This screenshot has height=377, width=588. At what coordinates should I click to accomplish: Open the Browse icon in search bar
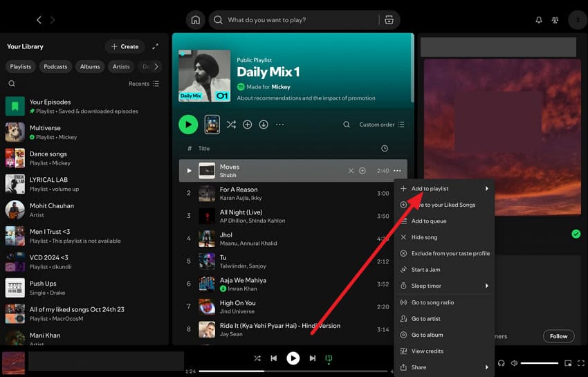pos(389,20)
